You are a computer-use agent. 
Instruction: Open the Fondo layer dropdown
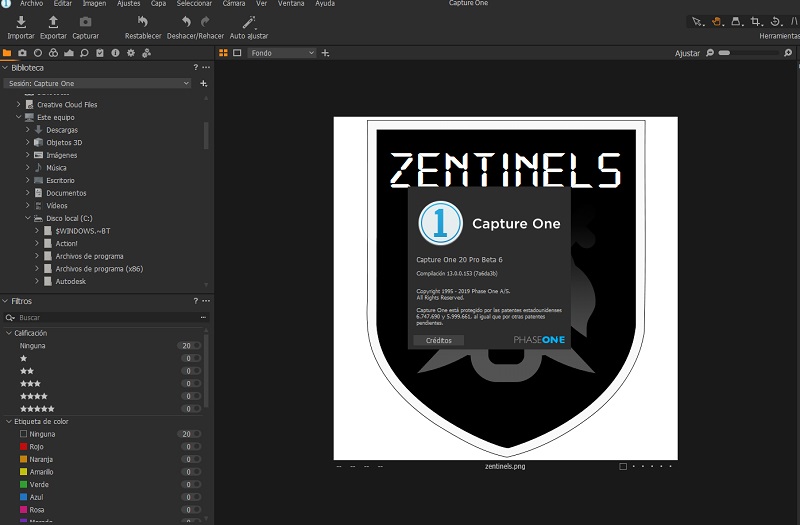(281, 52)
